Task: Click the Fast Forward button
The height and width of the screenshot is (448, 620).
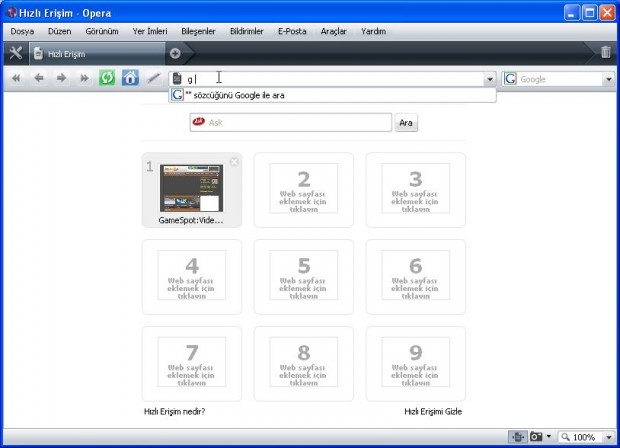Action: pos(84,78)
